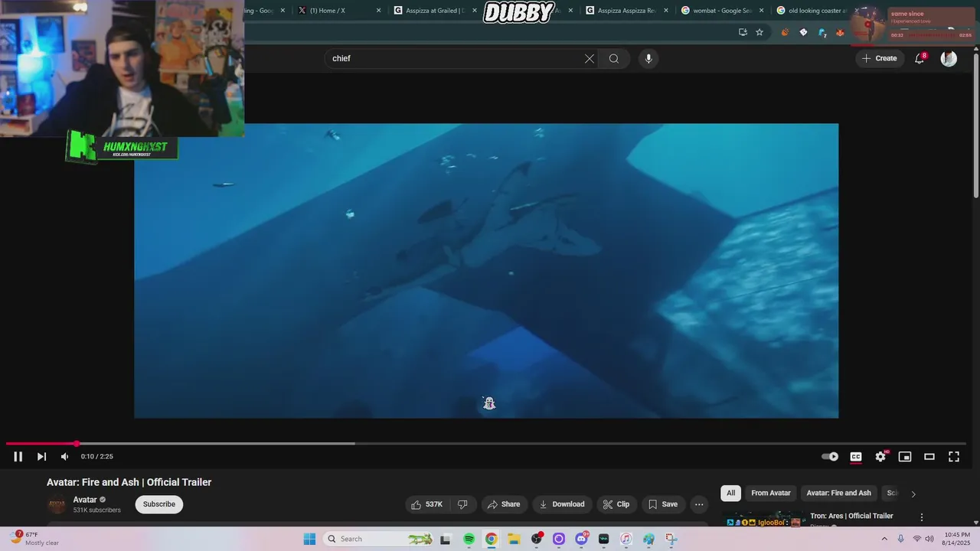
Task: Click the video title text
Action: click(x=129, y=482)
